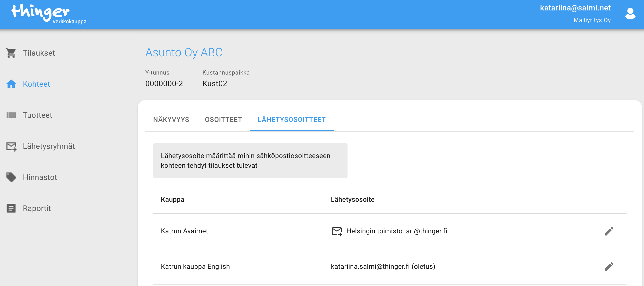This screenshot has width=644, height=286.
Task: Edit Katrun kauppa English pencil icon
Action: pos(609,267)
